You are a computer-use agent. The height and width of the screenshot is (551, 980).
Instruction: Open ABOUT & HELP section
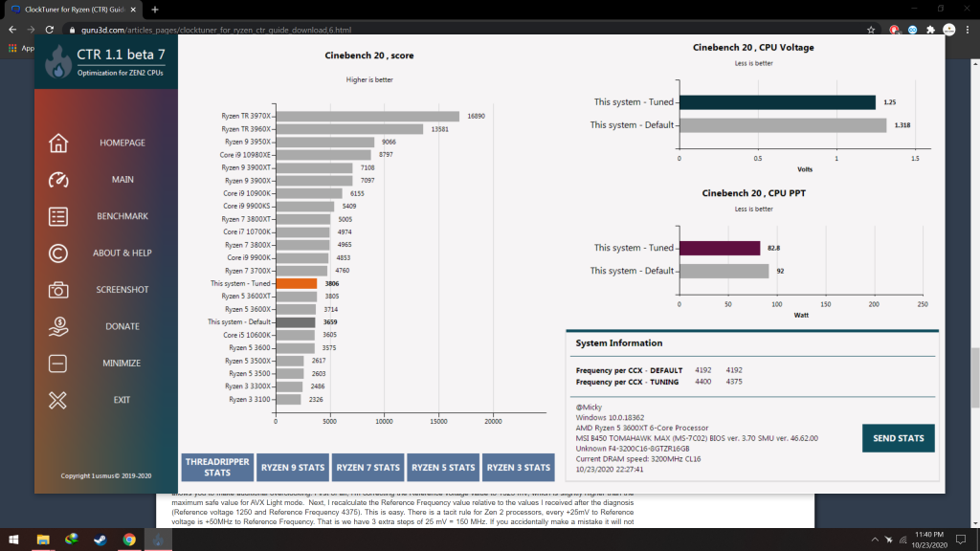pos(122,253)
